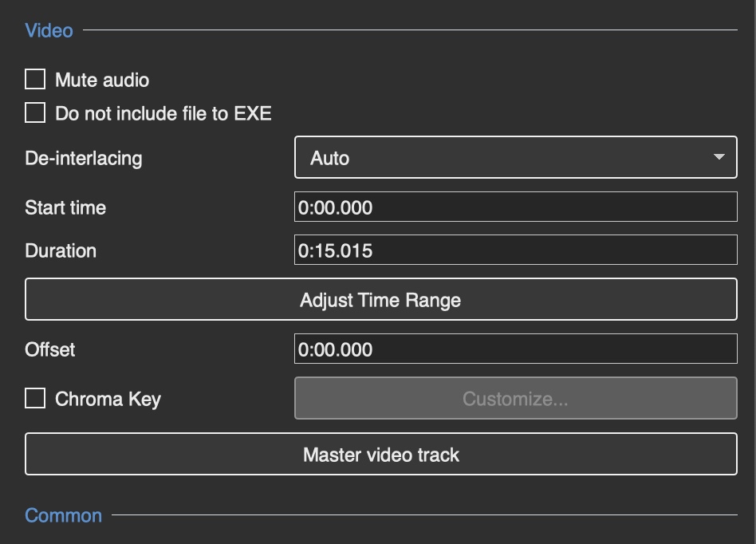Click the greyed-out Customize... button
756x544 pixels.
click(x=515, y=398)
